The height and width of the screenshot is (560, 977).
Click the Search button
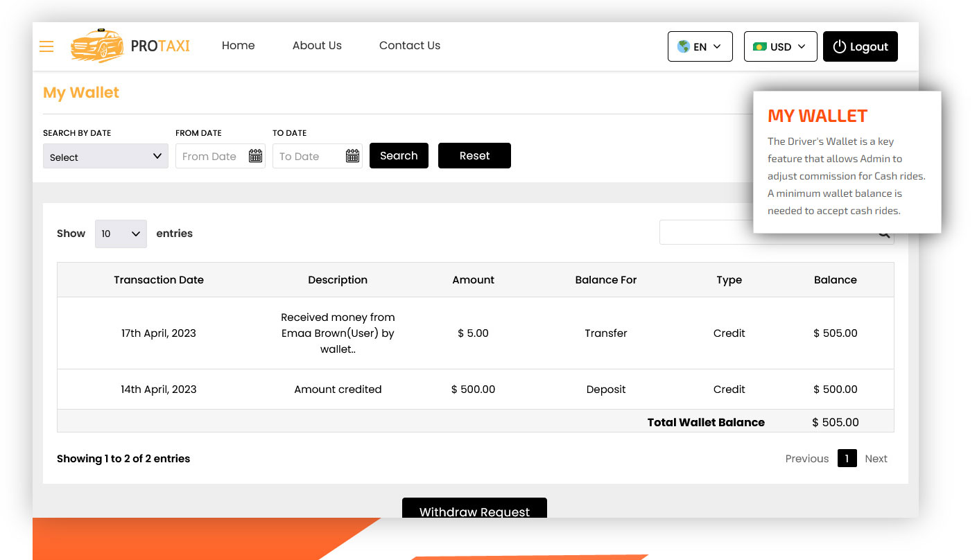click(x=399, y=156)
